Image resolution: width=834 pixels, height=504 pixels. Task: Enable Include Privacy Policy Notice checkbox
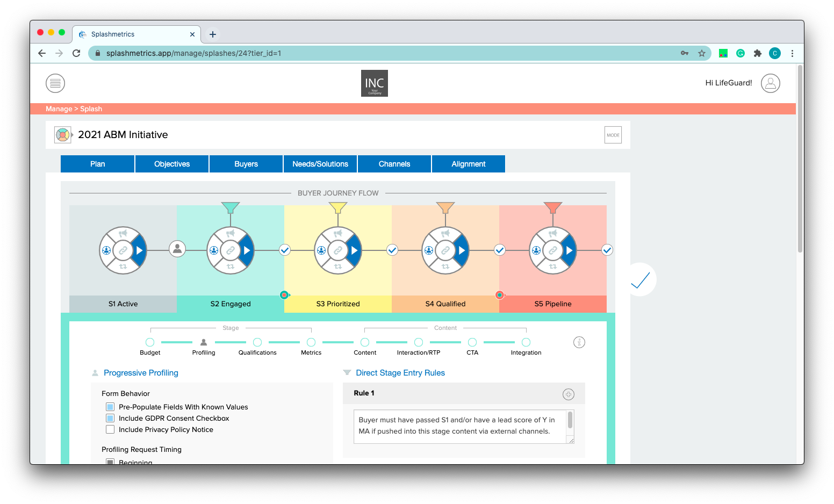coord(110,429)
